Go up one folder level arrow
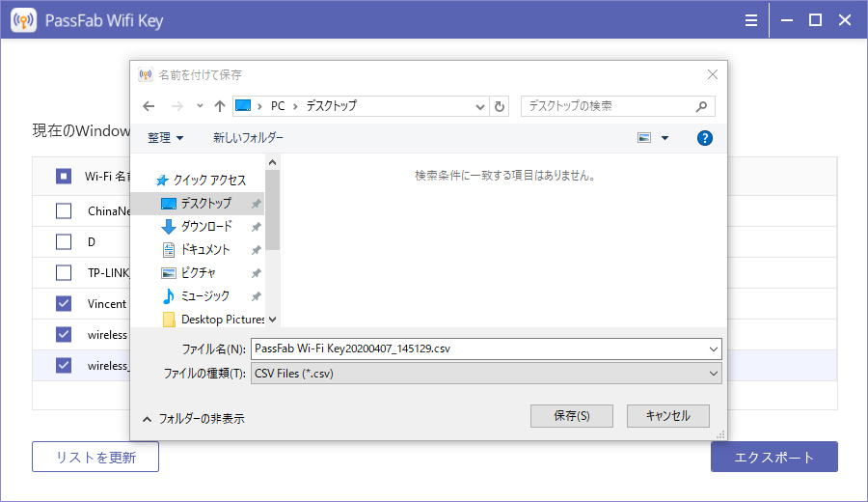Viewport: 868px width, 502px height. (219, 106)
